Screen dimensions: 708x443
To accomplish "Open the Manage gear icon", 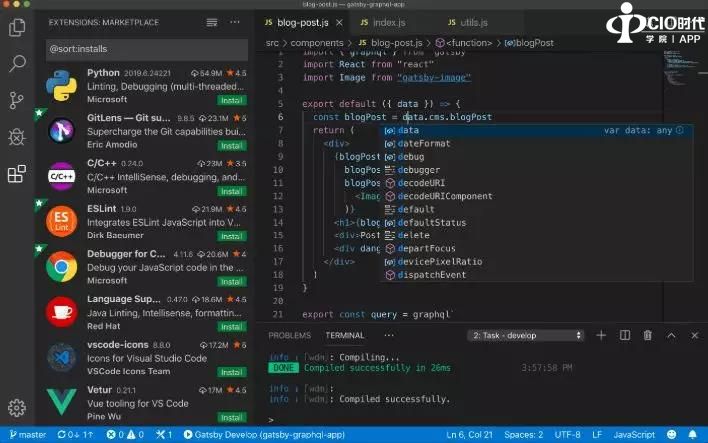I will 17,407.
